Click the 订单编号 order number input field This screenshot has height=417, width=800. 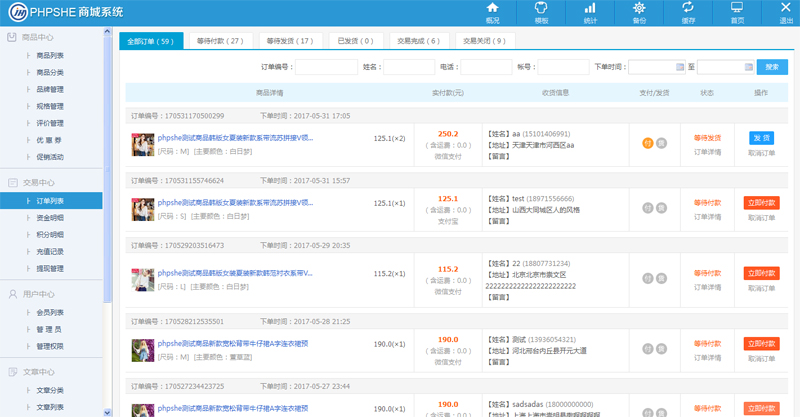(325, 67)
